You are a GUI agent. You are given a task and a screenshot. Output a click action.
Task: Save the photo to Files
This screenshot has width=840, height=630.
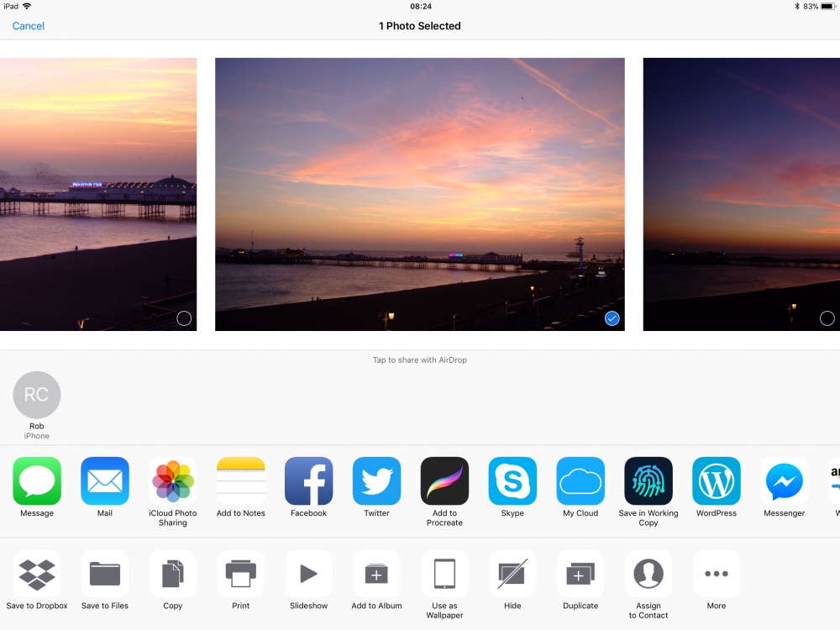(x=105, y=575)
